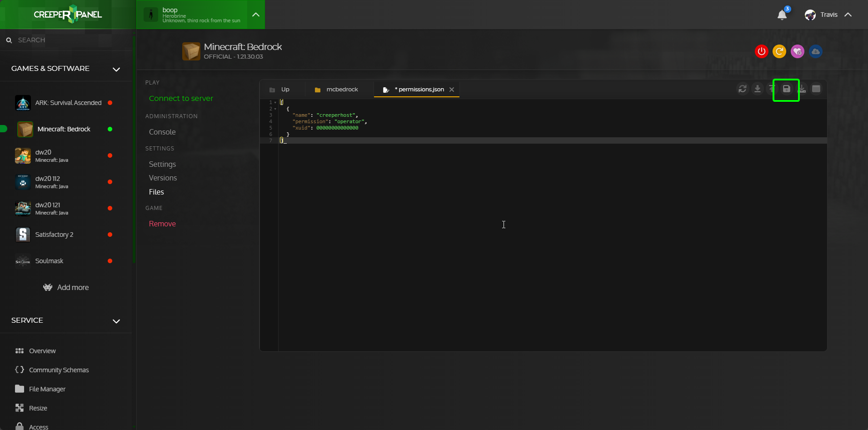868x430 pixels.
Task: Open Community Schemas link
Action: pyautogui.click(x=59, y=370)
